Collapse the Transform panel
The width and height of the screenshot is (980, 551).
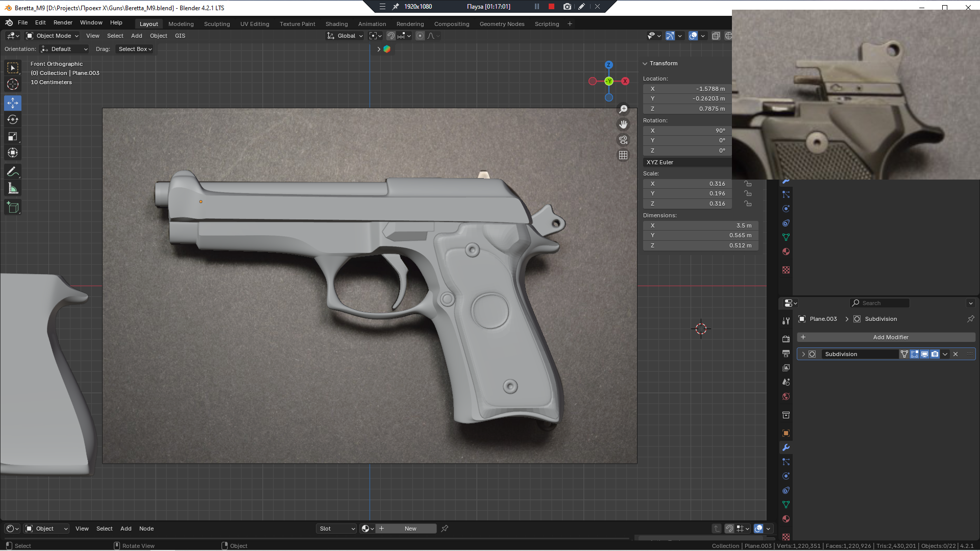[x=645, y=63]
